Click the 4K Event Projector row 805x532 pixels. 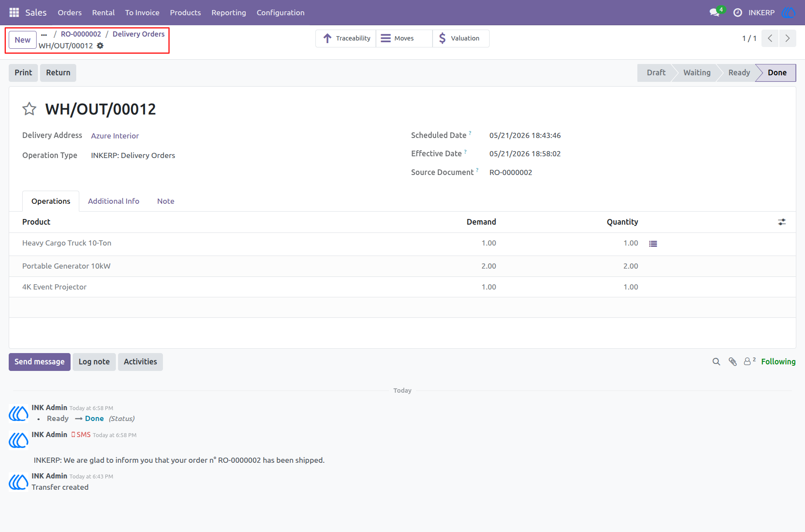point(402,287)
